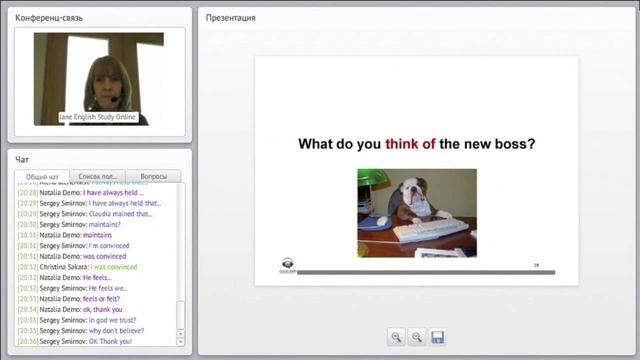Click the chat scrollbar thumb
Image resolution: width=640 pixels, height=360 pixels.
tap(180, 315)
